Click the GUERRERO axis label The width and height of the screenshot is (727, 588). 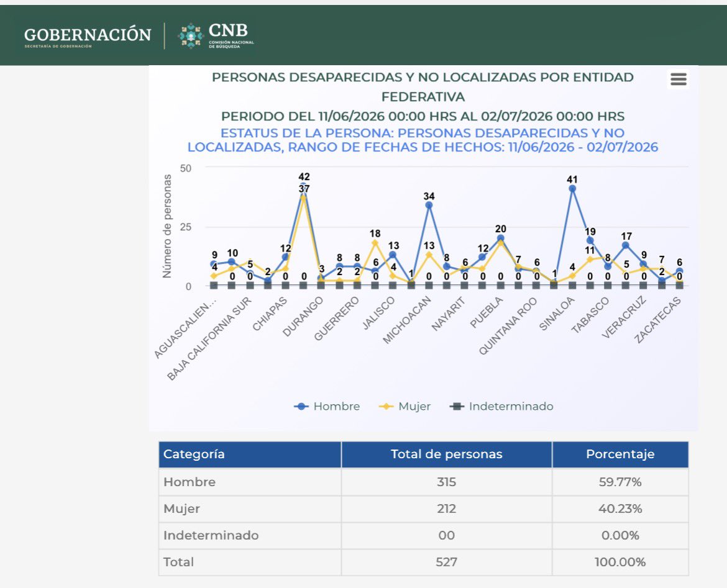[x=337, y=319]
